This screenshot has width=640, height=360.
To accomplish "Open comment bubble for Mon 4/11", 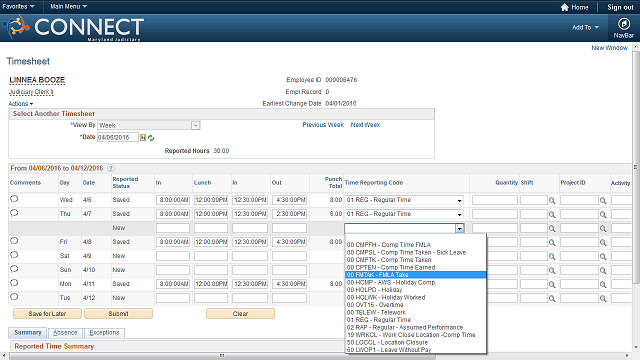I will pos(14,283).
